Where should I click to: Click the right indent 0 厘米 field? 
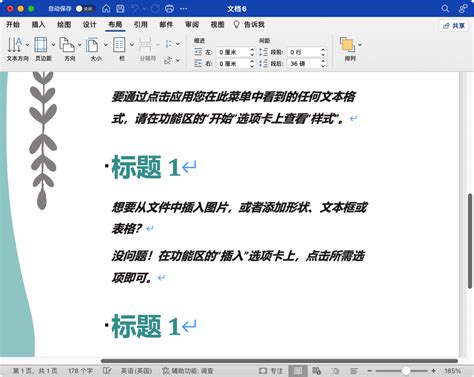pos(233,63)
